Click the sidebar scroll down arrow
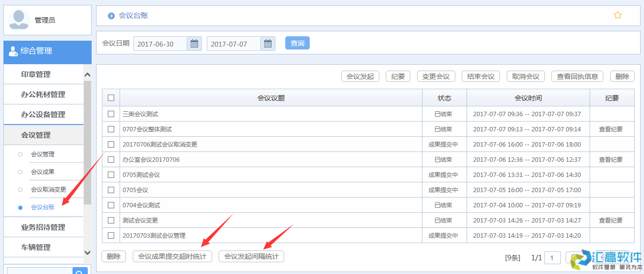 click(x=88, y=252)
